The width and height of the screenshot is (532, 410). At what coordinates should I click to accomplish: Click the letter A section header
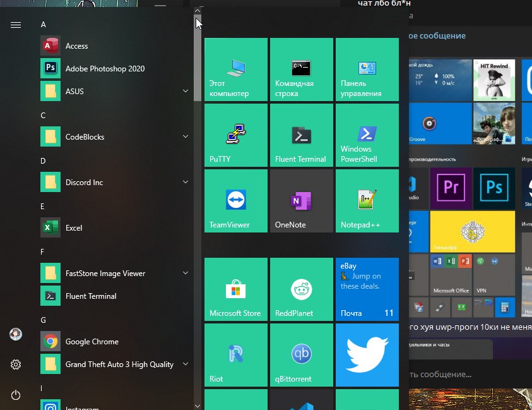pos(44,25)
